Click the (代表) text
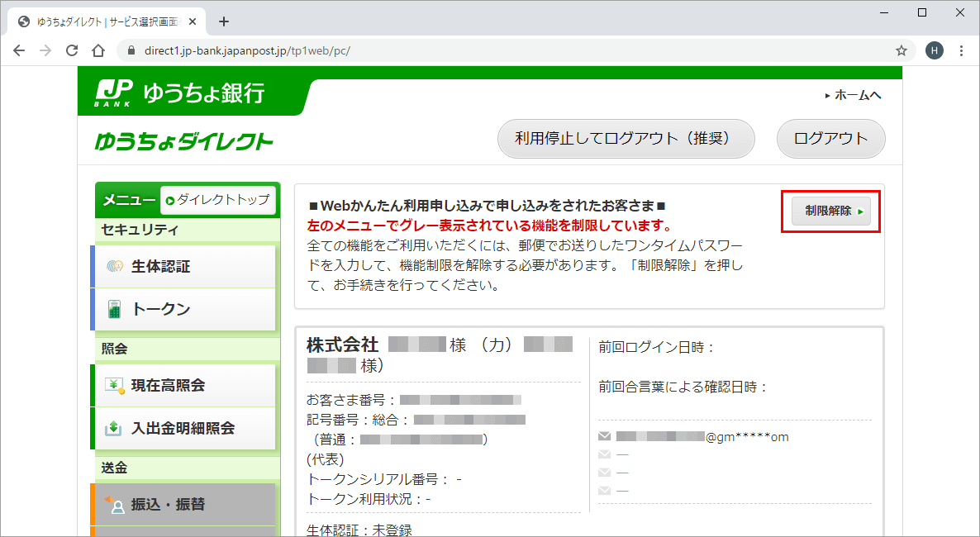The height and width of the screenshot is (537, 980). pos(325,459)
